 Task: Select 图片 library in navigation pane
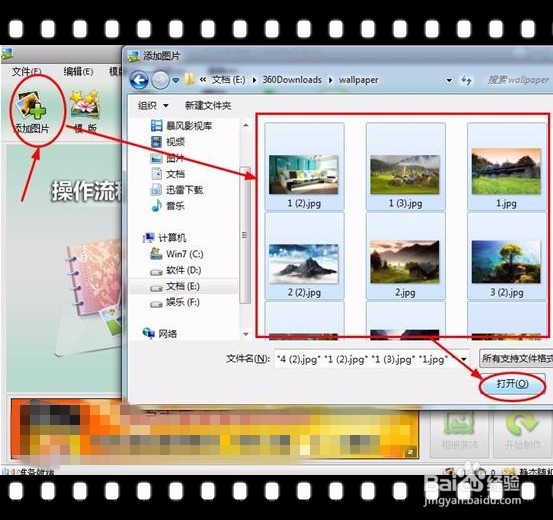[x=168, y=158]
